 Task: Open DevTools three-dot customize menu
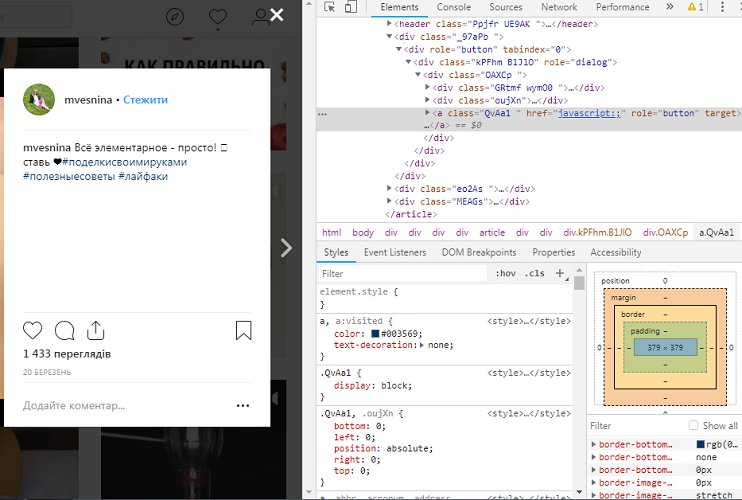(722, 7)
